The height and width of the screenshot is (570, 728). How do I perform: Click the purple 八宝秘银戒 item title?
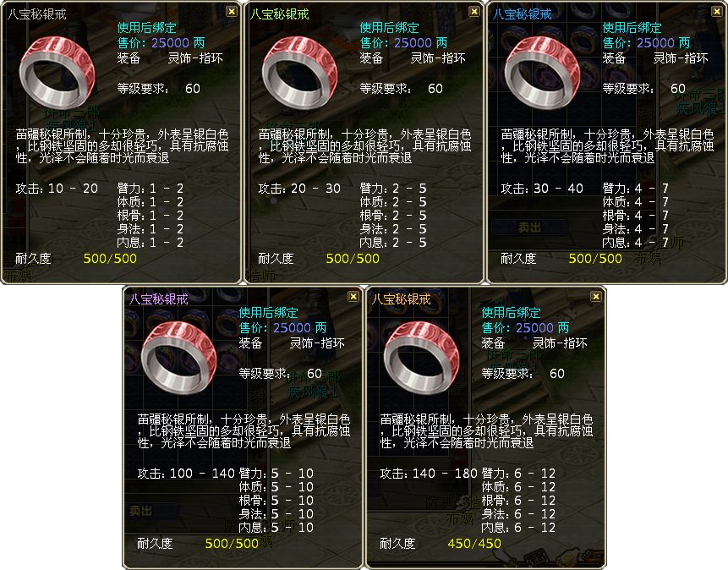(159, 299)
